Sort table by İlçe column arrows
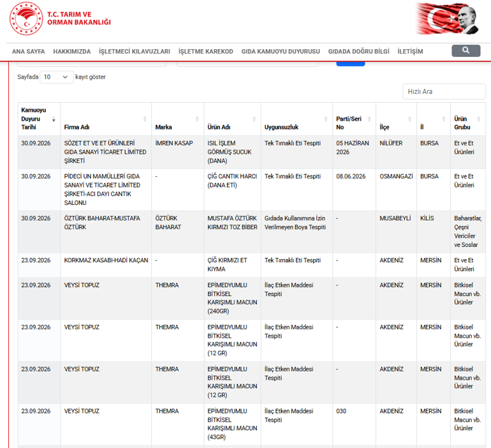Viewport: 491px width, 448px height. pos(409,119)
